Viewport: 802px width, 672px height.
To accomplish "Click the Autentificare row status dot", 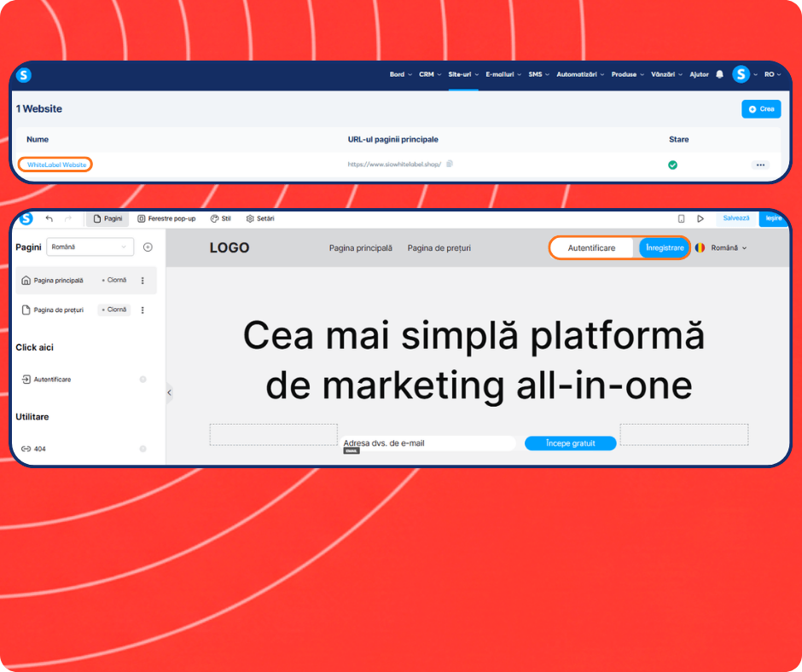I will pos(143,379).
